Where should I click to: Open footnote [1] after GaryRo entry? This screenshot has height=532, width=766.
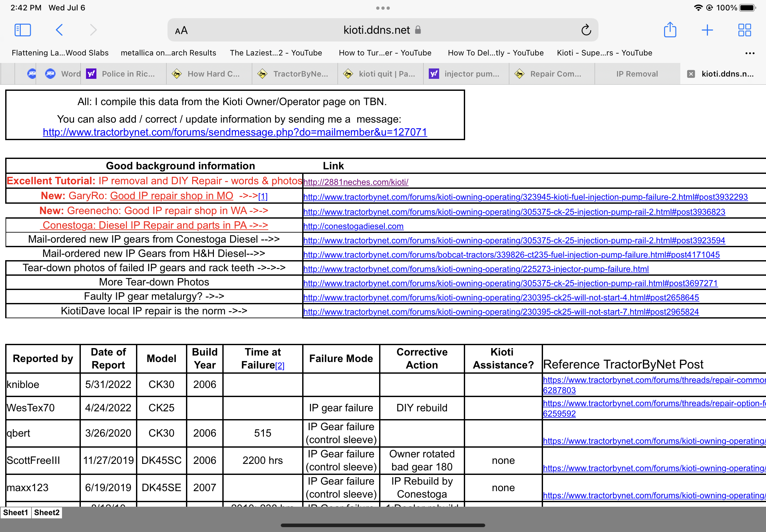pos(263,196)
